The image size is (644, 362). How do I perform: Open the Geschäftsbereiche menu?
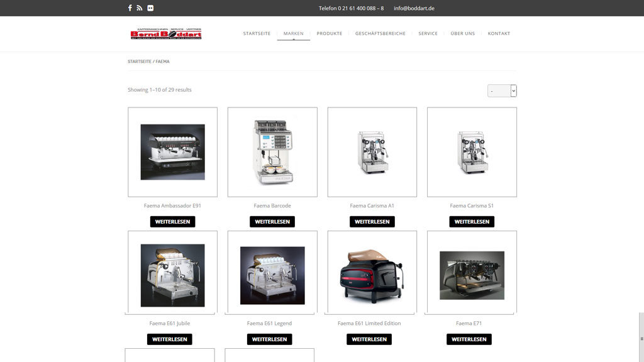pyautogui.click(x=380, y=33)
